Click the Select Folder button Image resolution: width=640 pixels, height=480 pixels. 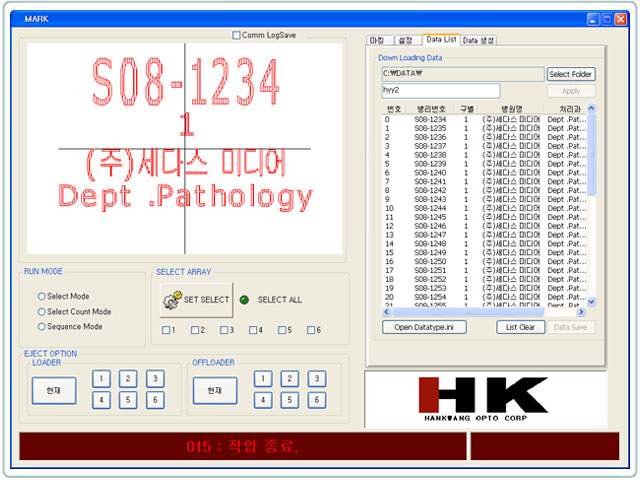(571, 74)
